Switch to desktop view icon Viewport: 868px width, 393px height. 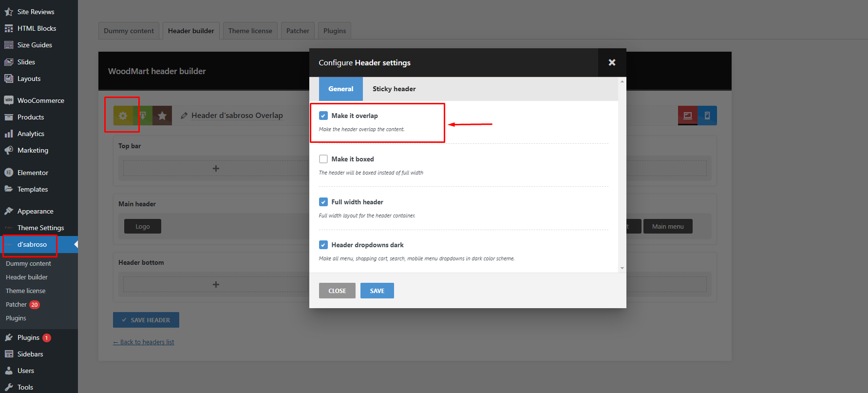pos(688,116)
